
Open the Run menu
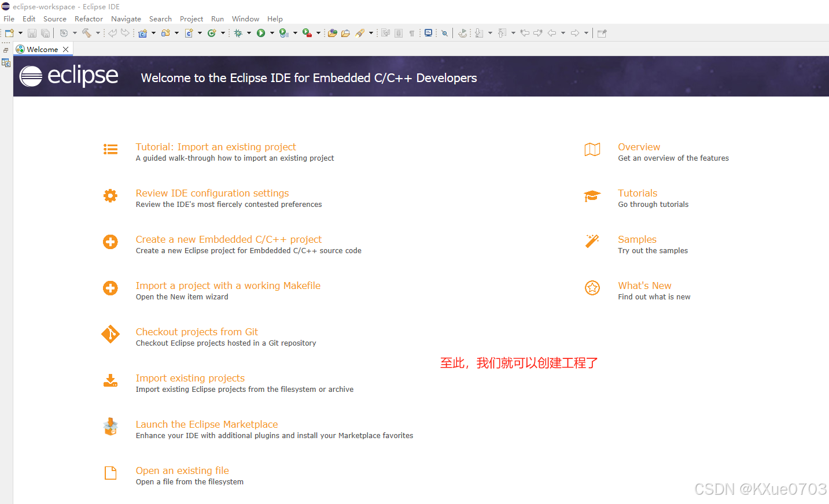(x=218, y=19)
